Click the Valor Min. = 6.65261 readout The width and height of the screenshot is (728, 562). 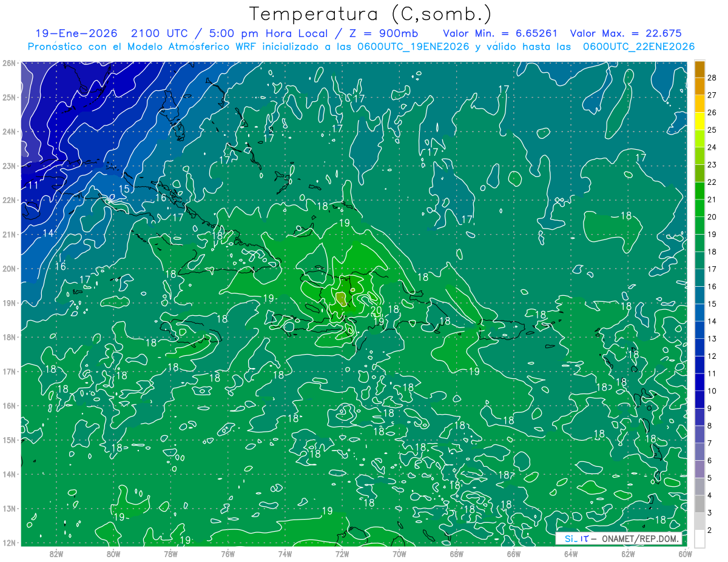tap(500, 33)
